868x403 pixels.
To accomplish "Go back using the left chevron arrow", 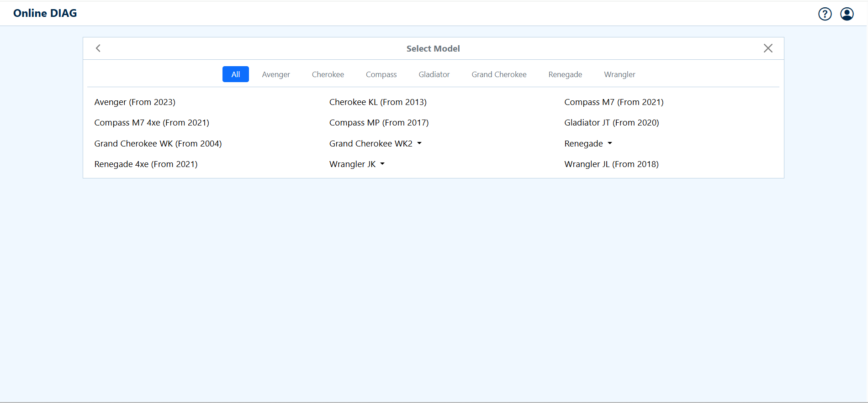I will [98, 48].
